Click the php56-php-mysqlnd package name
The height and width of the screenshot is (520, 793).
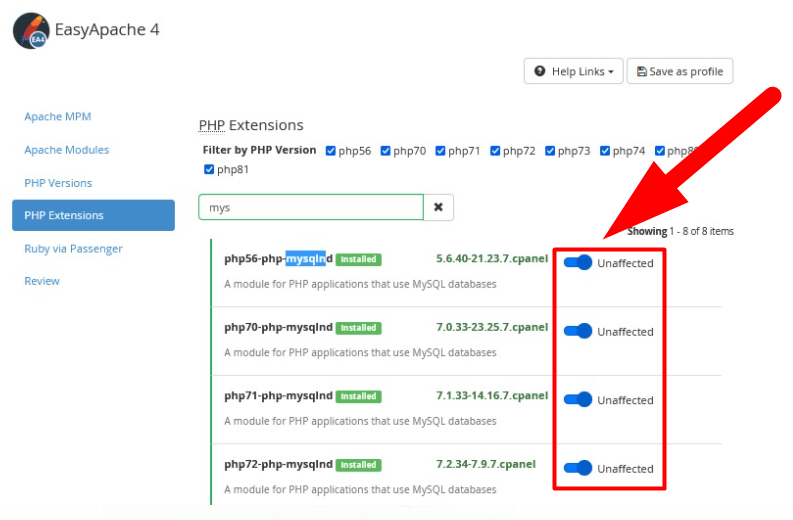pos(279,259)
